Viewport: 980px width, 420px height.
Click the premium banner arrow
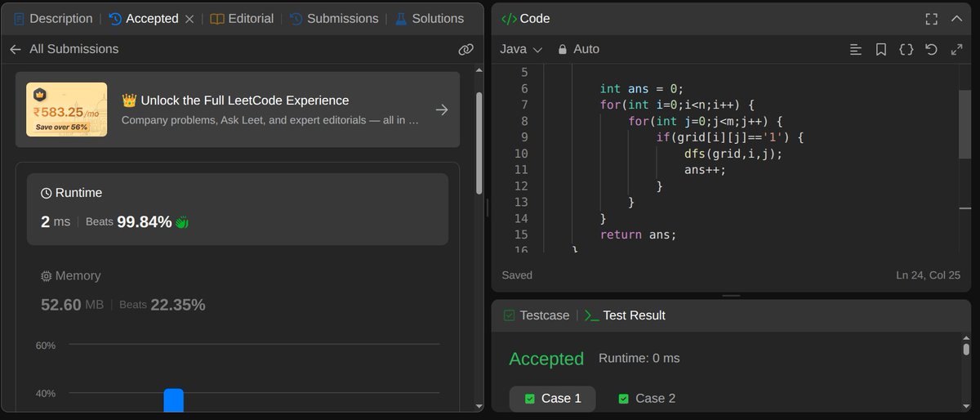pyautogui.click(x=442, y=109)
